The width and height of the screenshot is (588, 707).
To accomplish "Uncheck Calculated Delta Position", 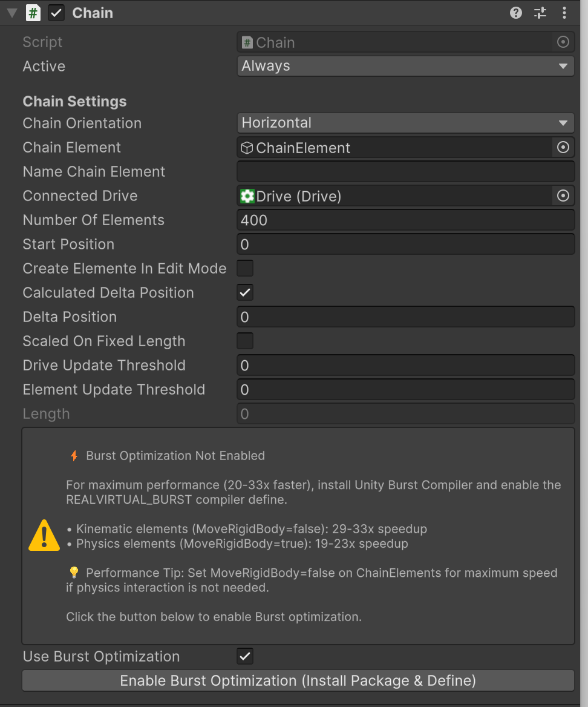I will 245,293.
